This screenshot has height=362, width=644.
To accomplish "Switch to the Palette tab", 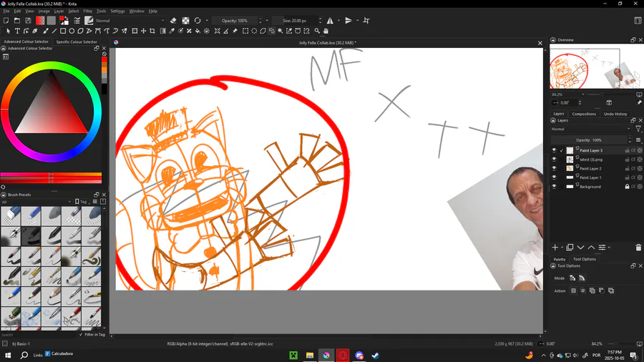I will [559, 260].
